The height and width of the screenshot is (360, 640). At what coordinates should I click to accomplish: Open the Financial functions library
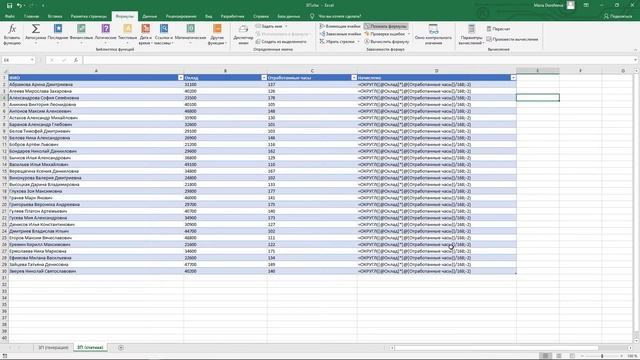81,34
